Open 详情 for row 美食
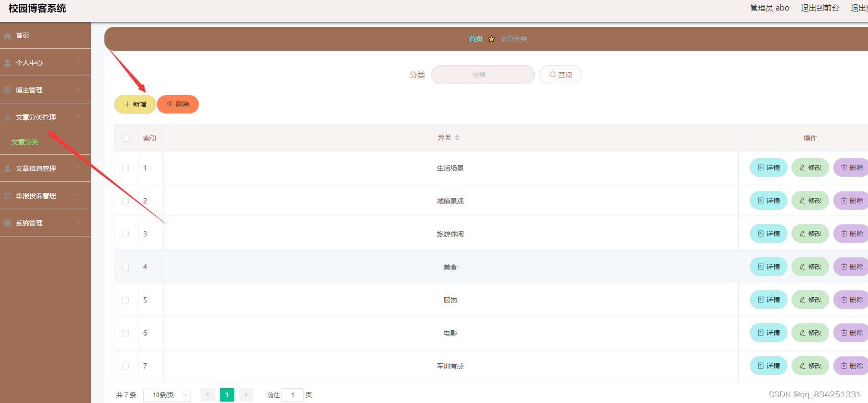The height and width of the screenshot is (403, 868). tap(768, 267)
